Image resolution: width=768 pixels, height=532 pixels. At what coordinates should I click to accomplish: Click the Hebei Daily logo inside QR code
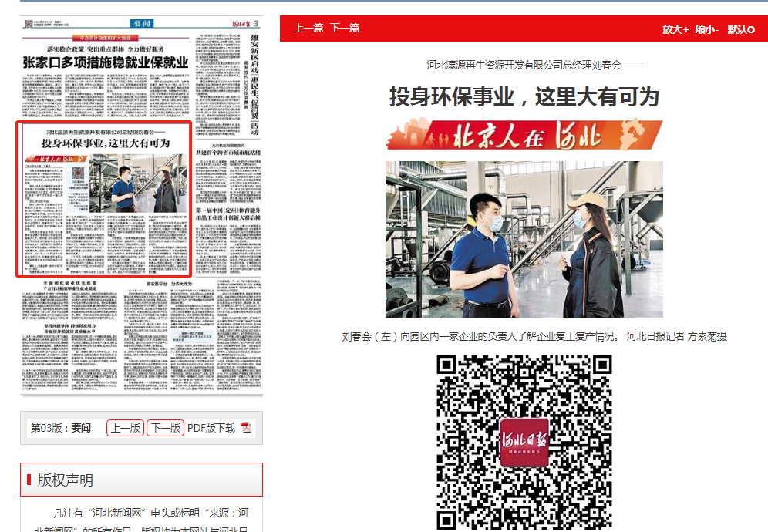(524, 442)
